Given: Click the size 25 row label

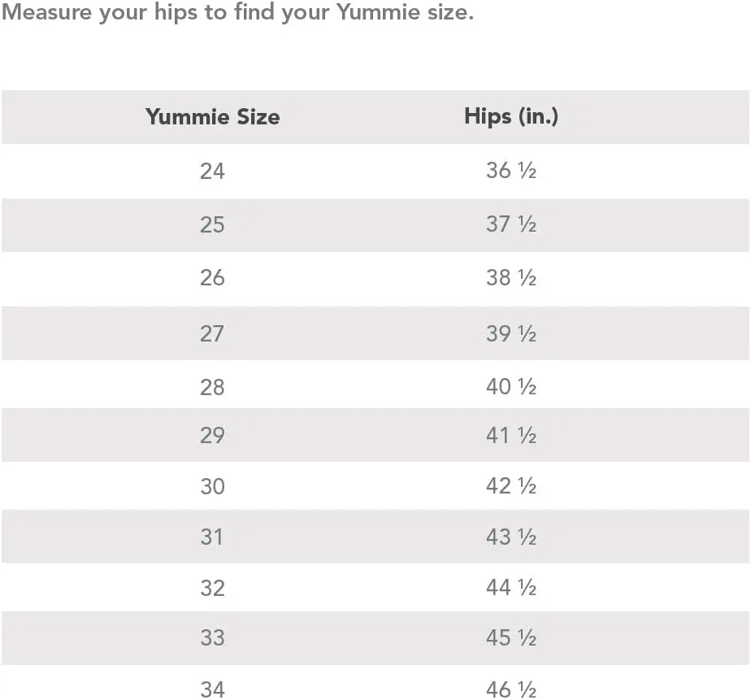Looking at the screenshot, I should point(212,225).
